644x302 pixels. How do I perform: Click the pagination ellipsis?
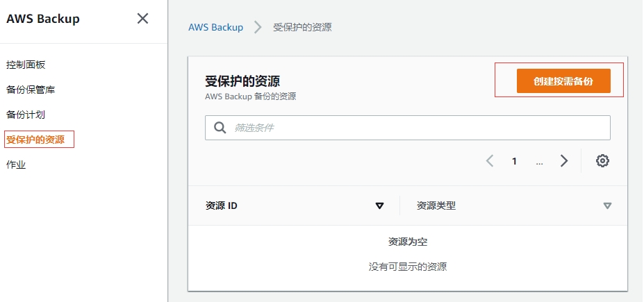(539, 161)
